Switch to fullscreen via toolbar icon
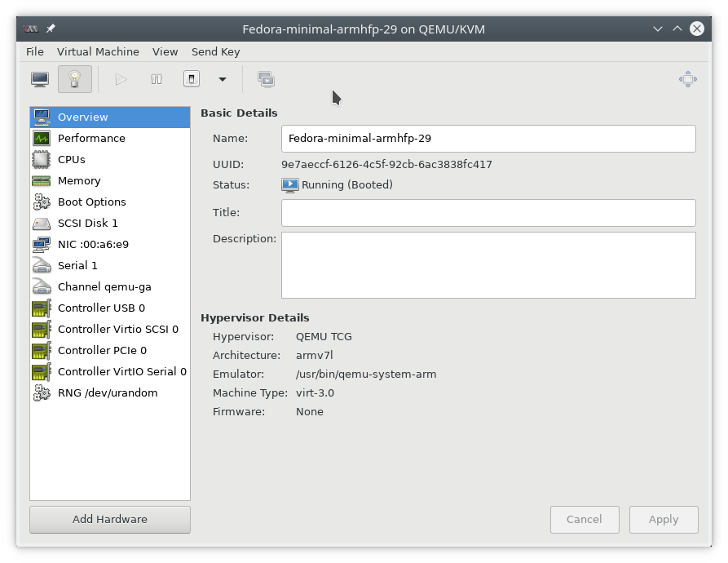The height and width of the screenshot is (563, 728). [687, 79]
